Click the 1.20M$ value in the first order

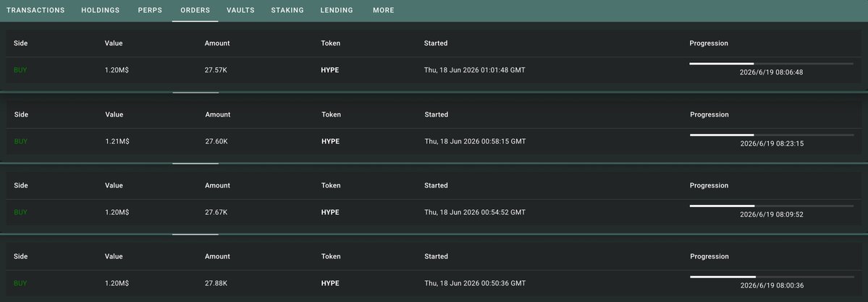(x=117, y=70)
